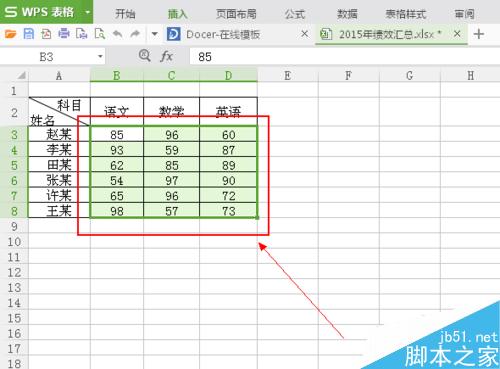Image resolution: width=500 pixels, height=369 pixels.
Task: Click the name cell 田某
Action: [59, 165]
